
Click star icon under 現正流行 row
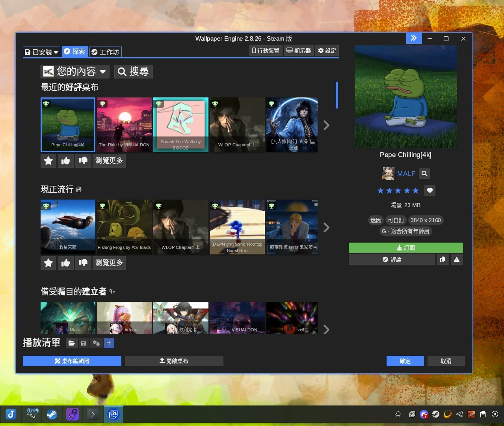[x=48, y=263]
